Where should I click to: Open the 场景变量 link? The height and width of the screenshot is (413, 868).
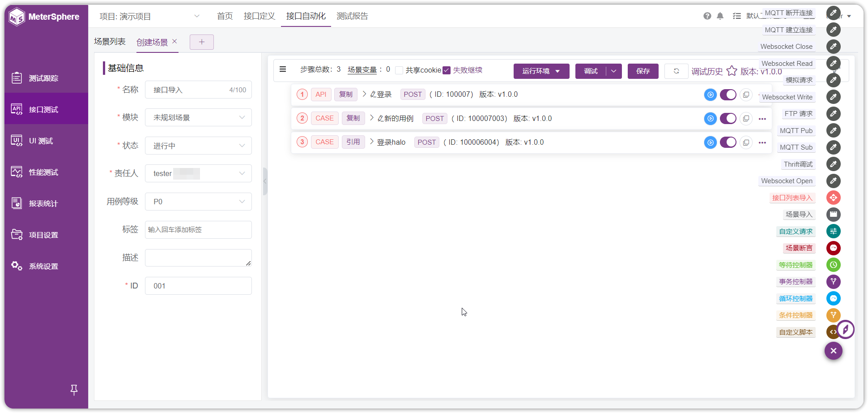[x=362, y=70]
